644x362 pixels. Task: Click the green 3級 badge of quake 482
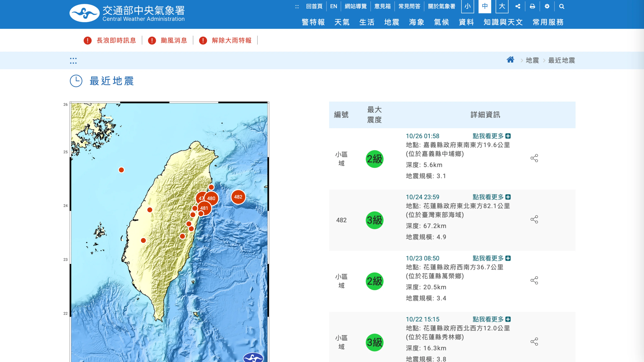[374, 220]
